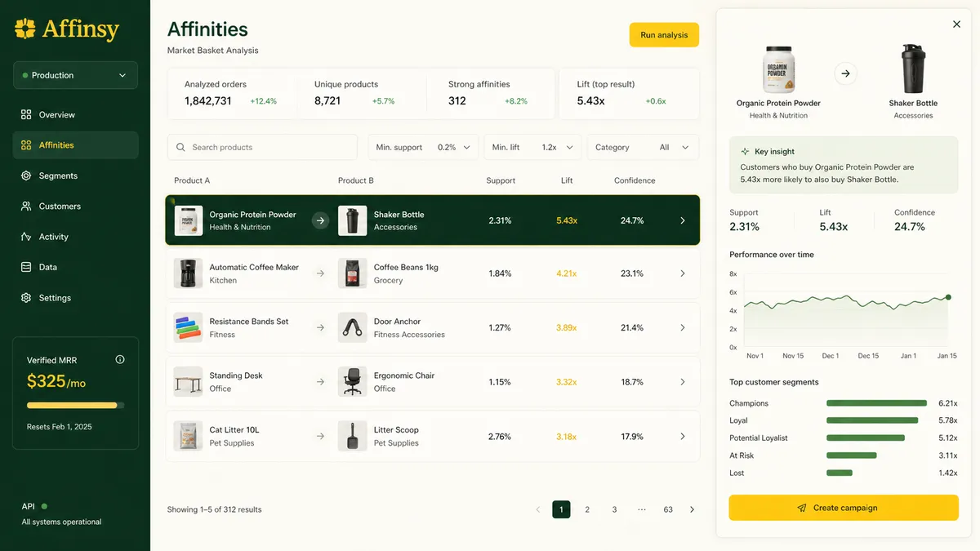Click the magnifier icon in the search box
The image size is (980, 551).
click(x=180, y=148)
